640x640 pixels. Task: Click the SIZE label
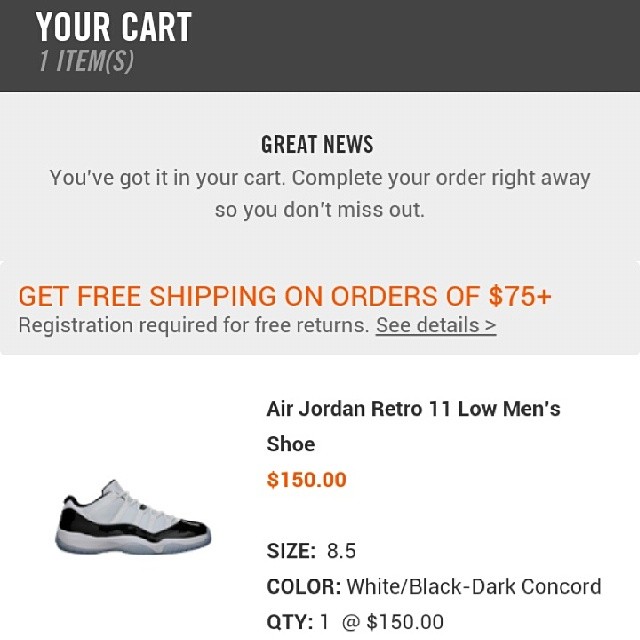(291, 551)
